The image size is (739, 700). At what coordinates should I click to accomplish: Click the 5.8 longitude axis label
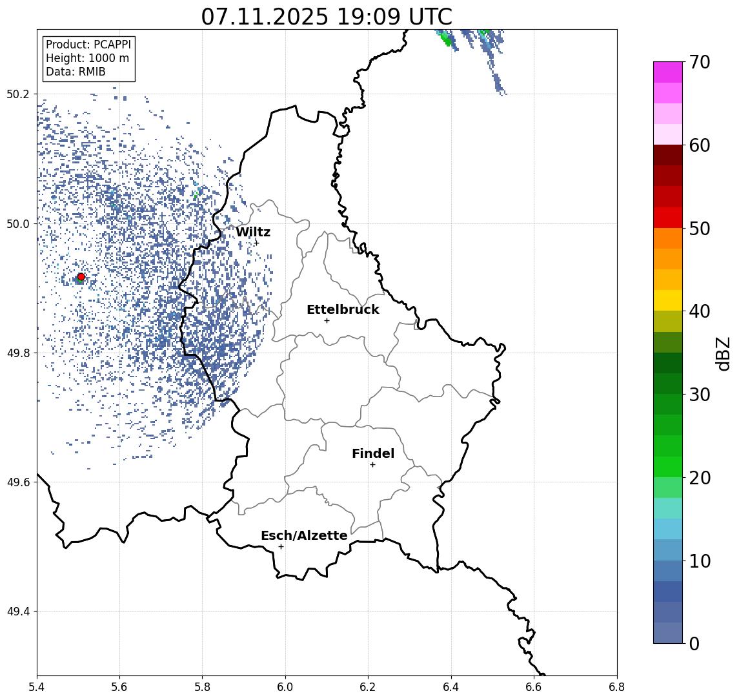202,687
